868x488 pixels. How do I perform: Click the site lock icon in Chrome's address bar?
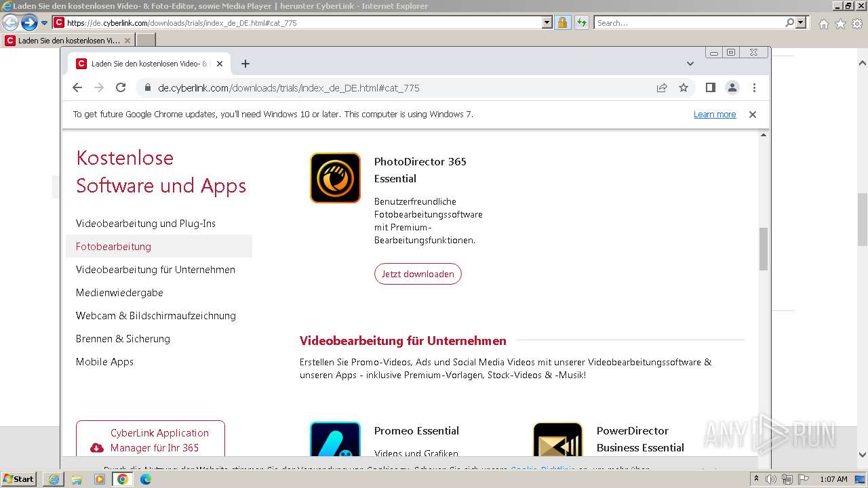coord(147,87)
